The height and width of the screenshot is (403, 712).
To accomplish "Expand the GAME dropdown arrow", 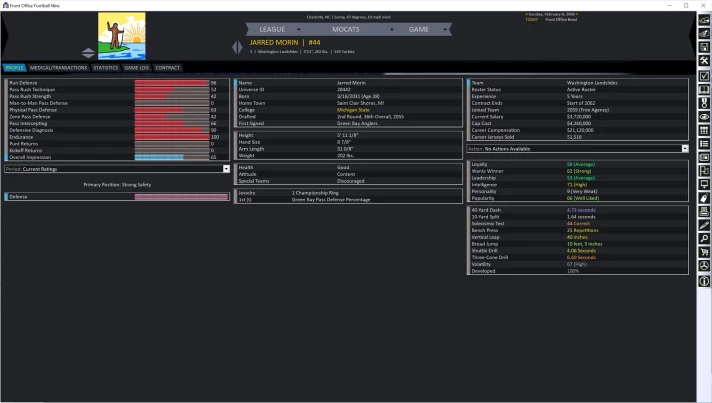I will click(x=445, y=29).
